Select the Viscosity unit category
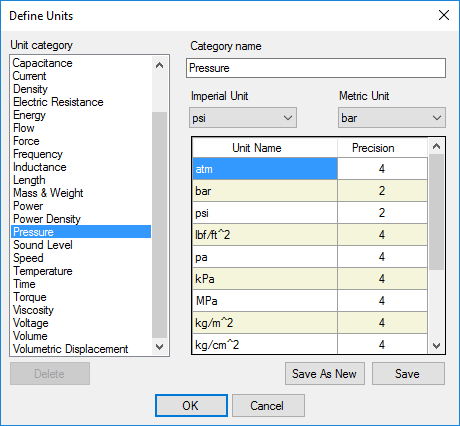This screenshot has width=460, height=426. 33,310
